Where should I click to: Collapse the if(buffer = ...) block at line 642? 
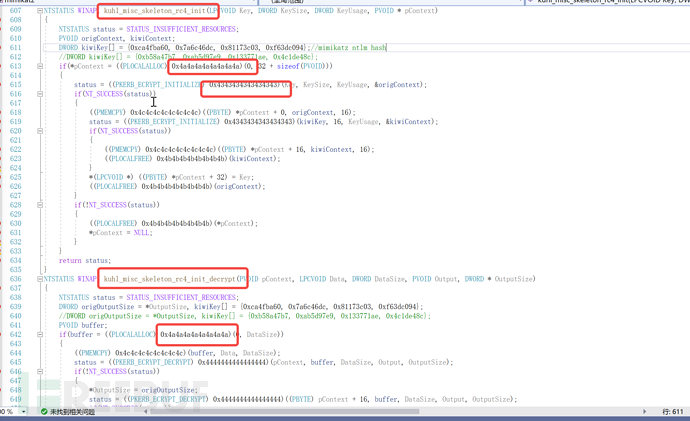click(x=40, y=334)
